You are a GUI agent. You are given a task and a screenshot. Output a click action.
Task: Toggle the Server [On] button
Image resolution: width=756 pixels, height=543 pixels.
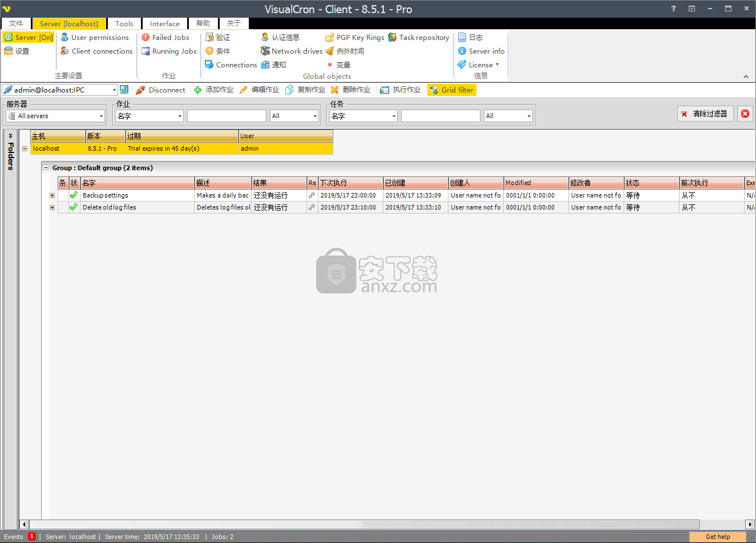click(29, 37)
